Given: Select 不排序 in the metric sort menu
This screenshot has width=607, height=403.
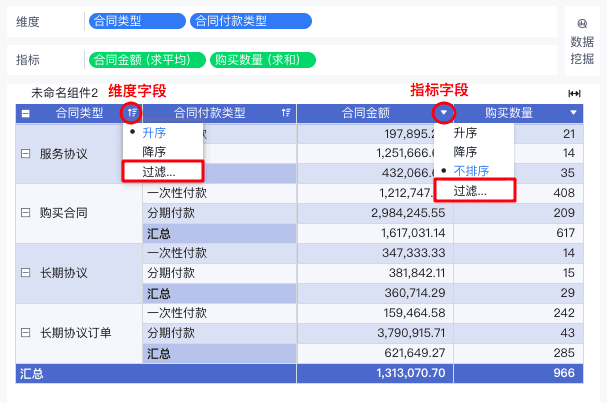Looking at the screenshot, I should [471, 171].
